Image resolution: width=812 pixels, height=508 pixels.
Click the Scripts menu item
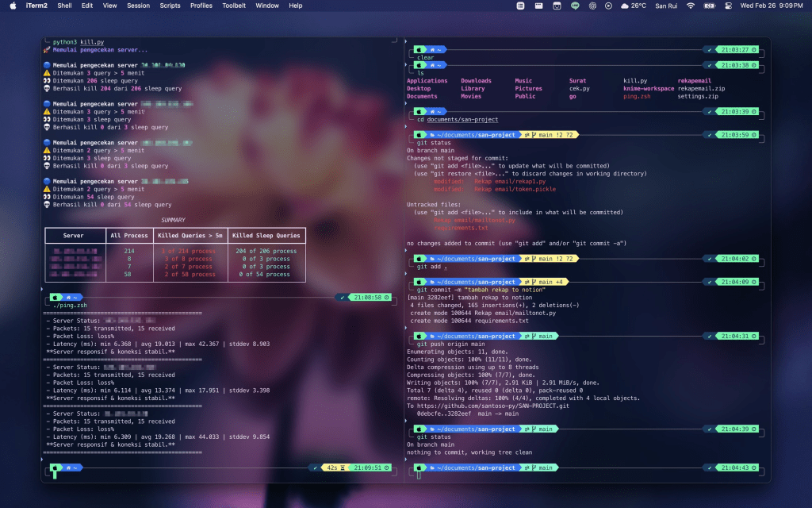(x=170, y=6)
